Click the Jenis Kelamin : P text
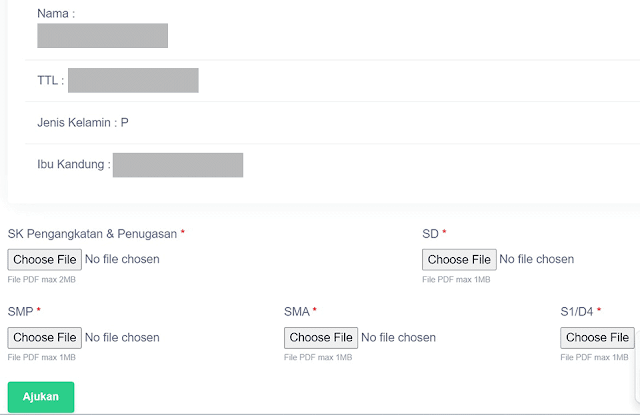 pos(83,123)
